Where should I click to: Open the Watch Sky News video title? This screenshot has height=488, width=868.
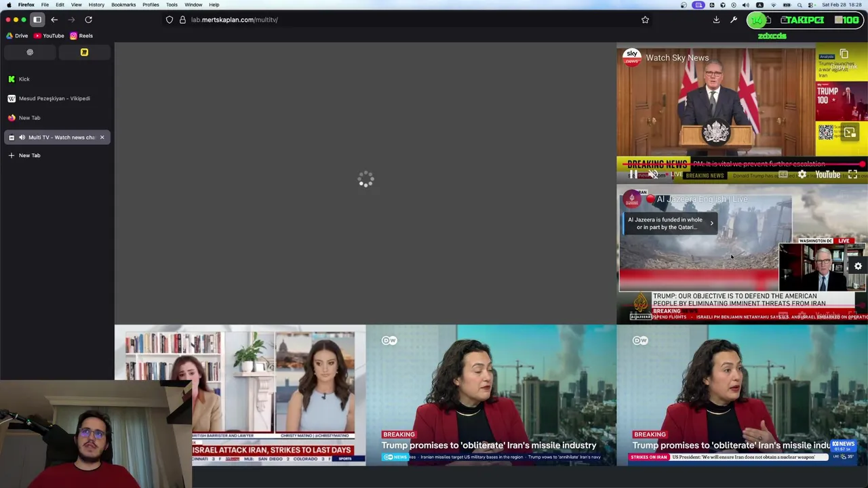677,58
